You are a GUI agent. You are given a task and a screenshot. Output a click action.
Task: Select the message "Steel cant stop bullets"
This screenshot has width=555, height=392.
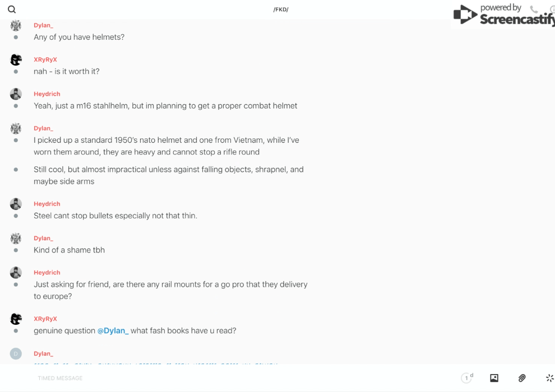[115, 216]
